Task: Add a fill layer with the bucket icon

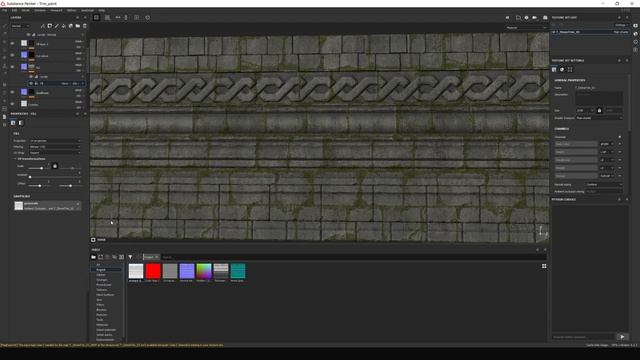Action: click(63, 26)
